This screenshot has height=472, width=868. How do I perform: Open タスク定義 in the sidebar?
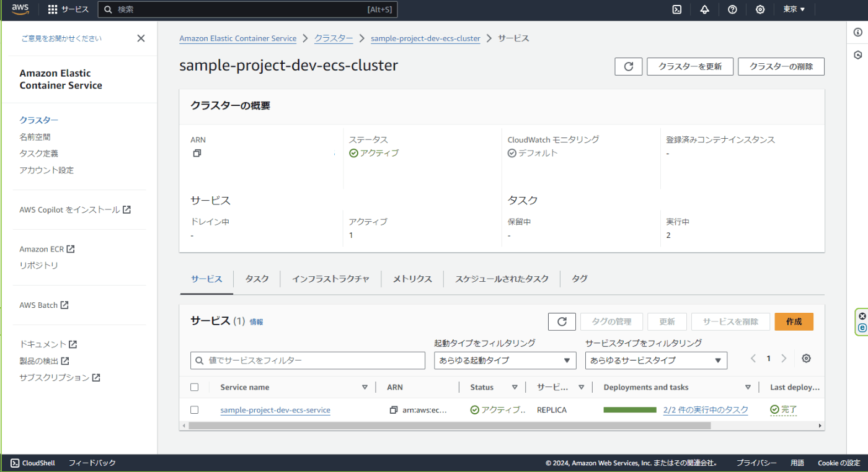[38, 154]
